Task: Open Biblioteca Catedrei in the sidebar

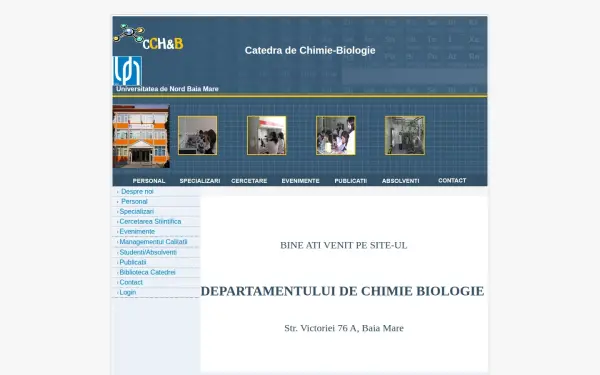Action: coord(147,272)
